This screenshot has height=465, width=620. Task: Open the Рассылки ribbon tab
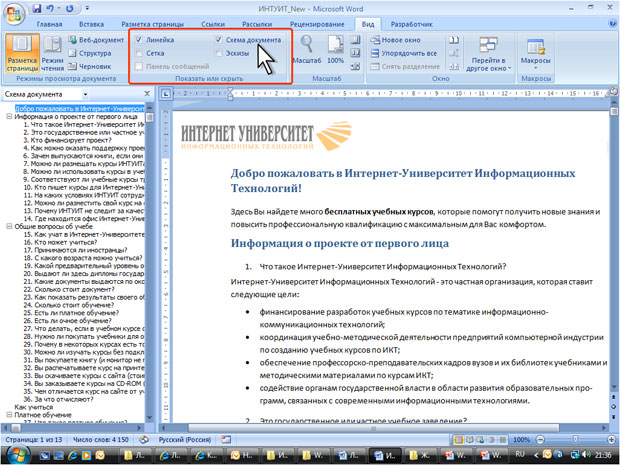(257, 24)
